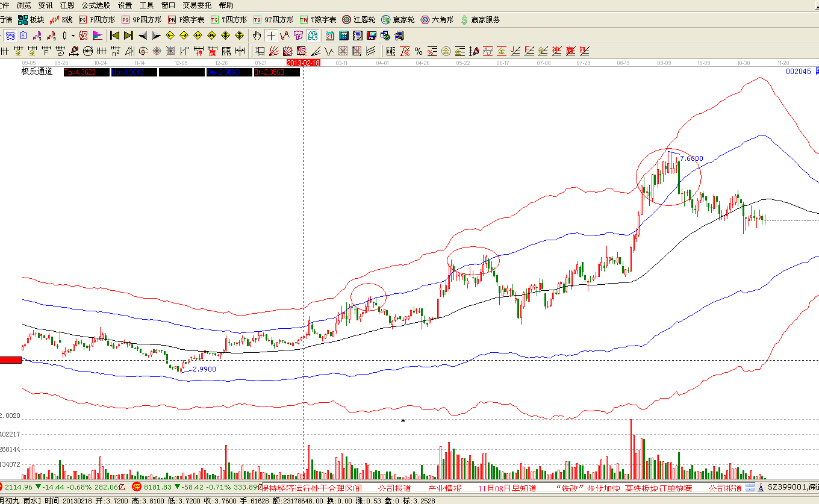Click the floppy disk save icon

372,36
